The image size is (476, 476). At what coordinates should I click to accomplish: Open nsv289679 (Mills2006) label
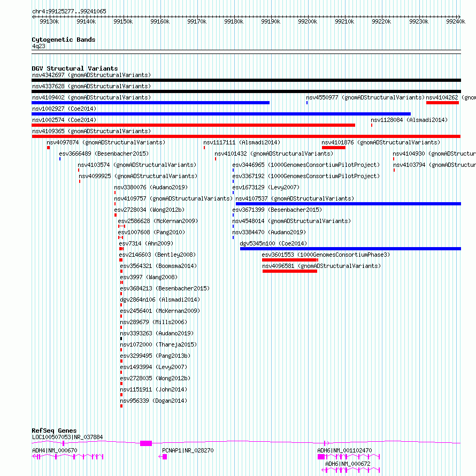point(153,322)
